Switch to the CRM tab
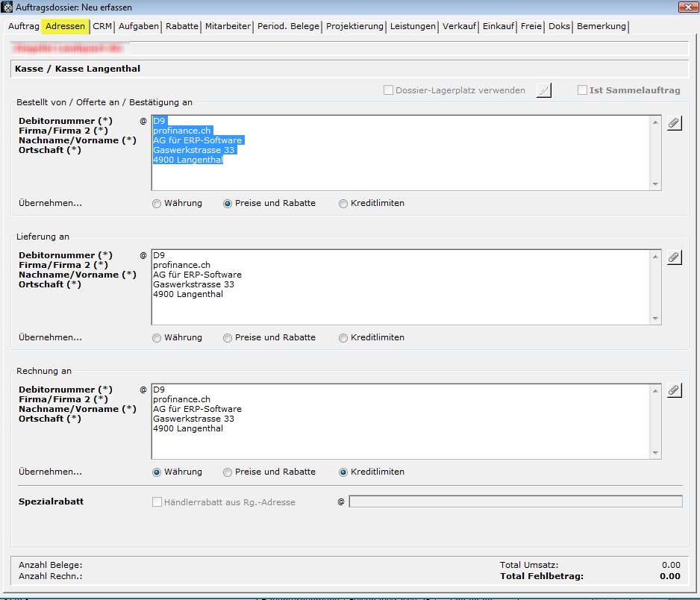The image size is (700, 600). pyautogui.click(x=101, y=26)
